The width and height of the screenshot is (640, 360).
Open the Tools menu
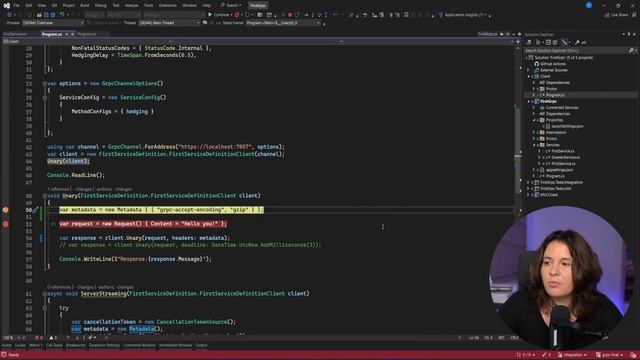point(149,5)
